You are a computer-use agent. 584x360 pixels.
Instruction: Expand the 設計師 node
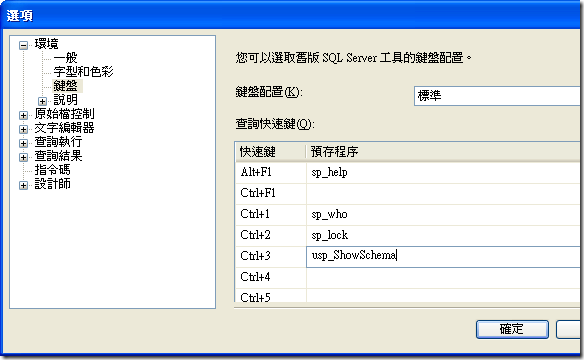click(23, 185)
